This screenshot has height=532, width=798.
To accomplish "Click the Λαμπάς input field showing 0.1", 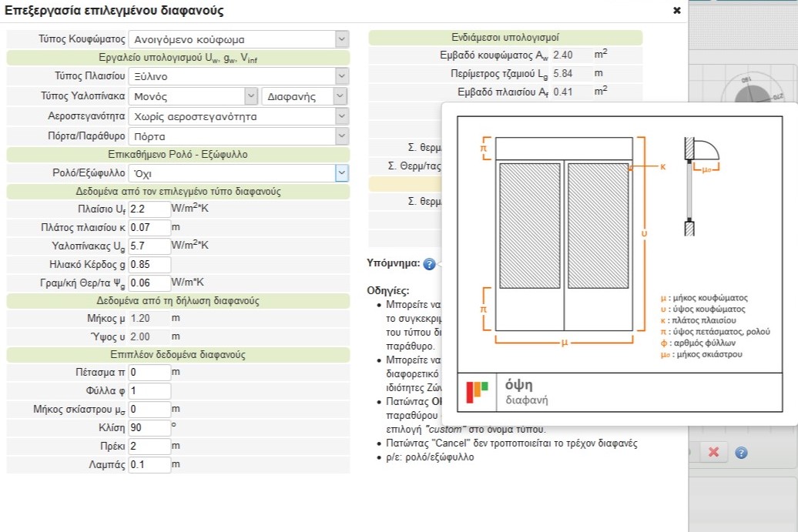I will tap(149, 464).
